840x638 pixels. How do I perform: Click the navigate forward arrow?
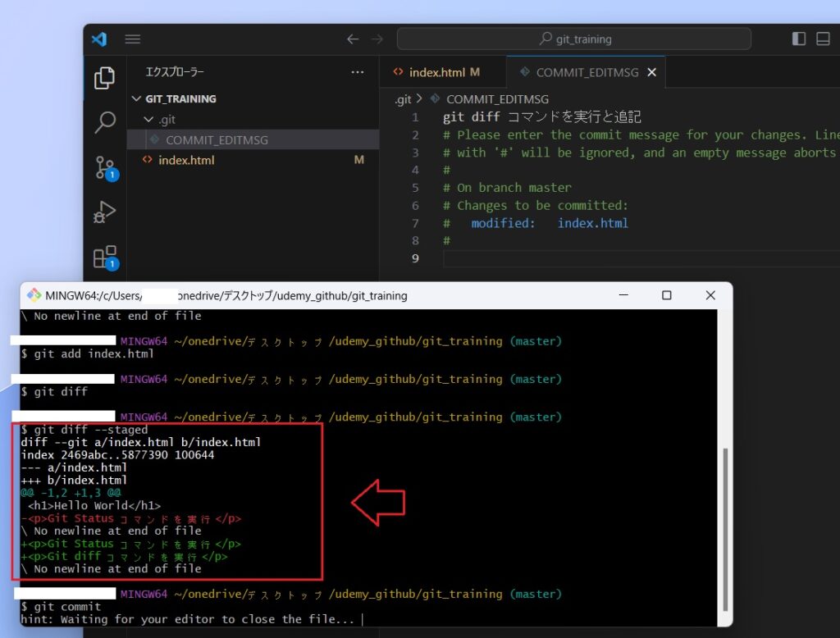[377, 39]
